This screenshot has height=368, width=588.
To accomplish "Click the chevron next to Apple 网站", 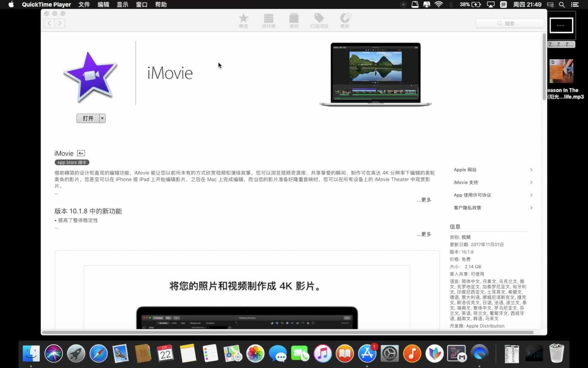I will (531, 170).
